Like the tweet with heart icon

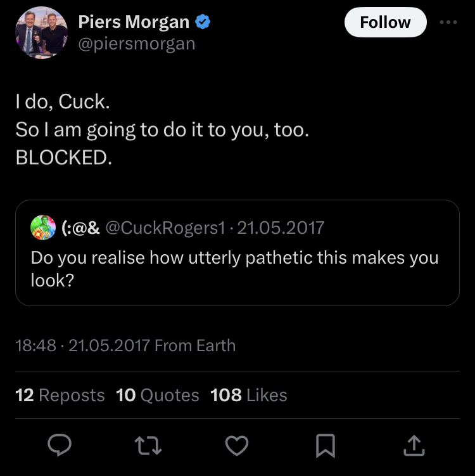coord(237,446)
